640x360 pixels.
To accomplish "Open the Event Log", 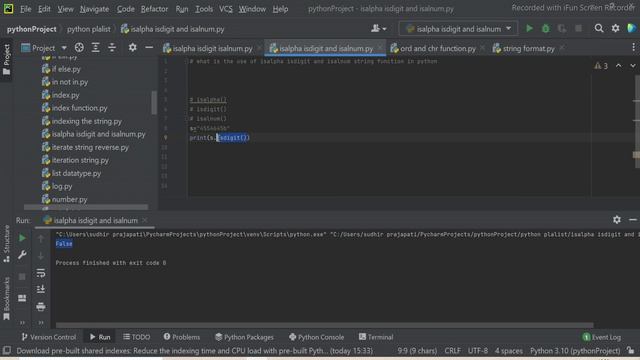I will (602, 337).
